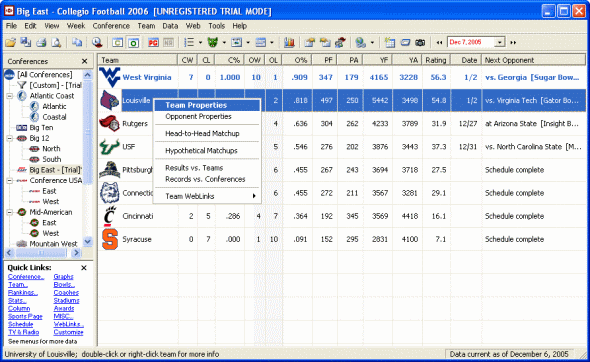Screen dimensions: 590x362
Task: Open the Conference menu
Action: 111,26
